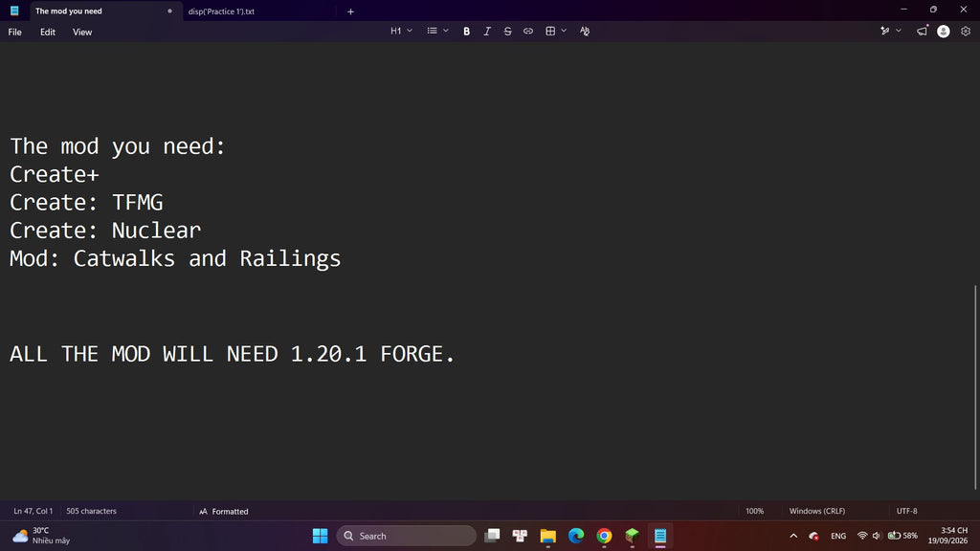This screenshot has width=980, height=551.
Task: Click the ENG language indicator
Action: coord(838,536)
